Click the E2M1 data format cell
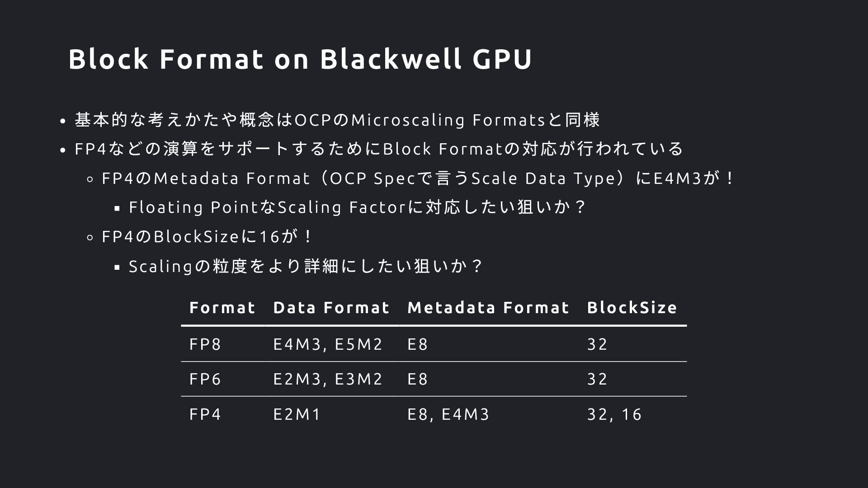The width and height of the screenshot is (868, 488). [297, 414]
